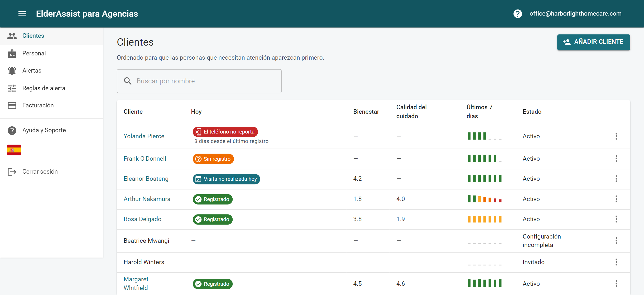Click Arthur Nakamura's 7-day trend bars

pos(484,199)
